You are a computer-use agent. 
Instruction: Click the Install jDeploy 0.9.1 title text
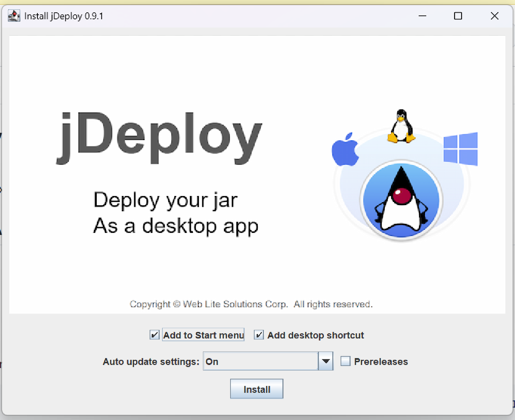point(64,15)
